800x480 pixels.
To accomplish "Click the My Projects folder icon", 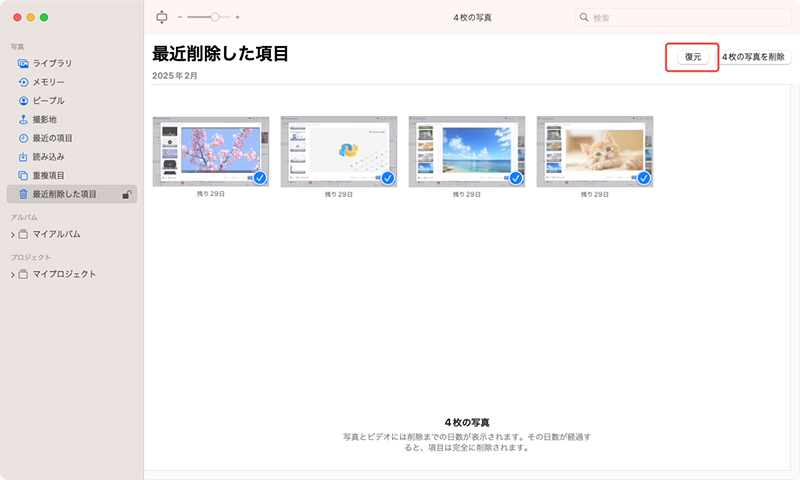I will [23, 274].
